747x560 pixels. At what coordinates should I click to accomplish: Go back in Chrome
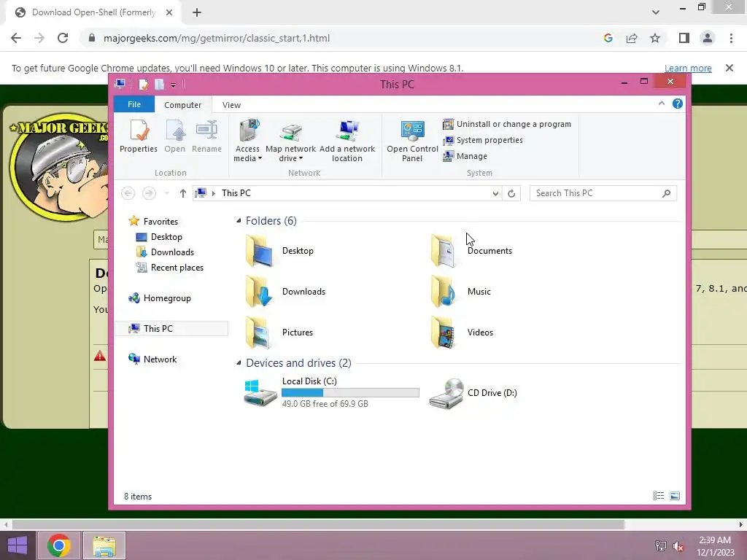tap(16, 38)
